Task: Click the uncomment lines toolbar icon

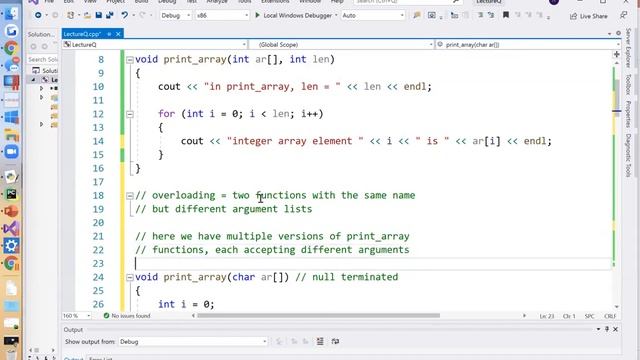Action: (491, 16)
